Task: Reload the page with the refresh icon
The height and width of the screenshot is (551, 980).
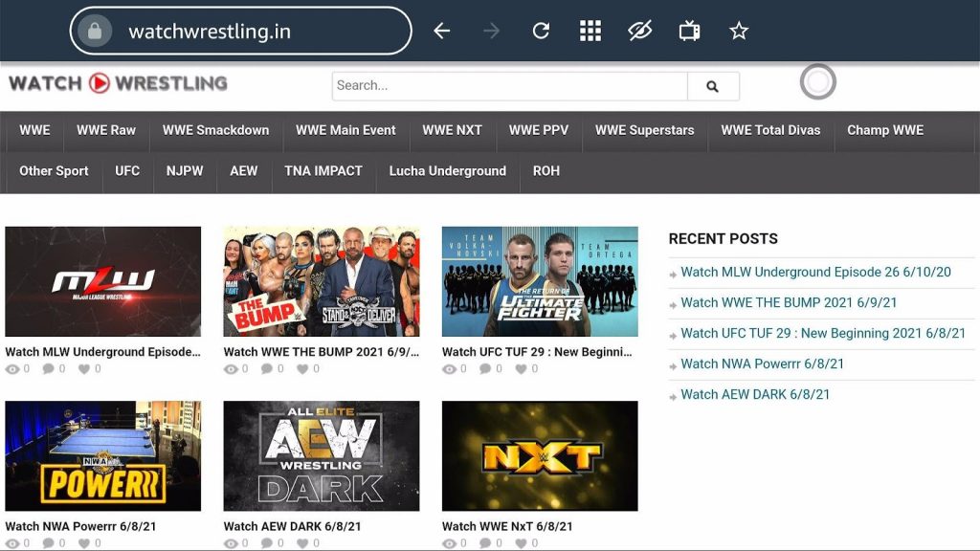Action: point(541,31)
